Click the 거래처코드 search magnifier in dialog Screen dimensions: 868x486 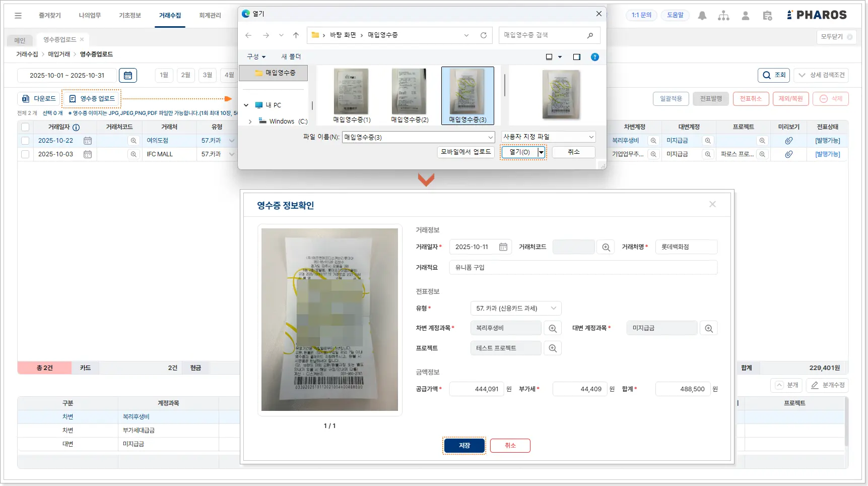click(x=606, y=247)
